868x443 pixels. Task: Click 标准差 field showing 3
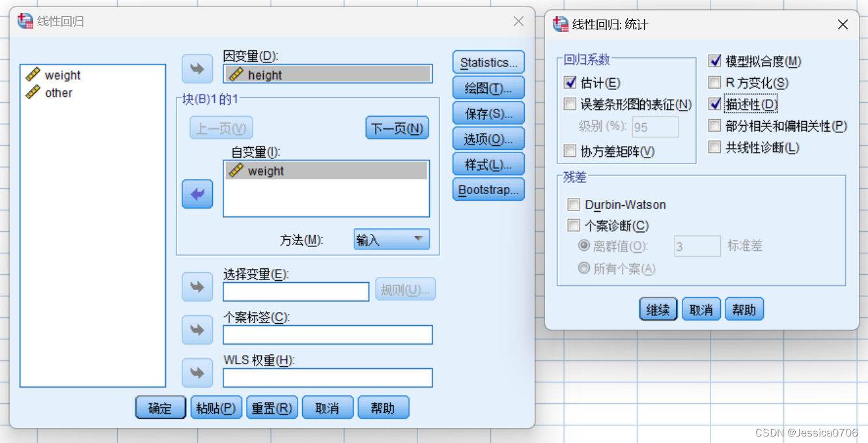697,246
